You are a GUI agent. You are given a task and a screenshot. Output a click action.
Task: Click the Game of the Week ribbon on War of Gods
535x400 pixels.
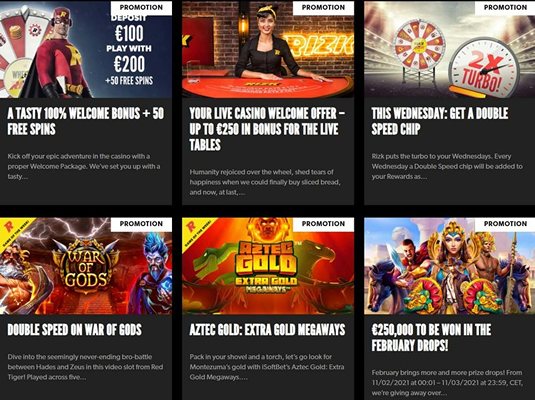click(15, 233)
